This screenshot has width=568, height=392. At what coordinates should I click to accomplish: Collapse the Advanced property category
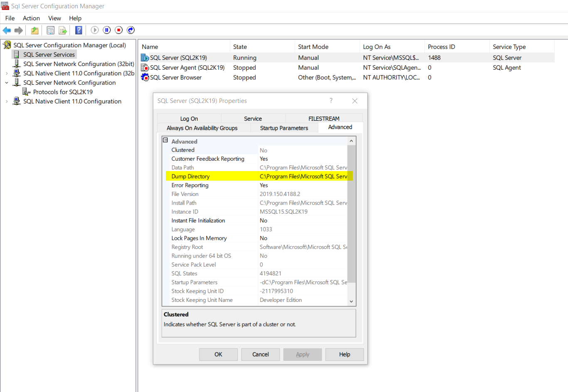tap(165, 140)
